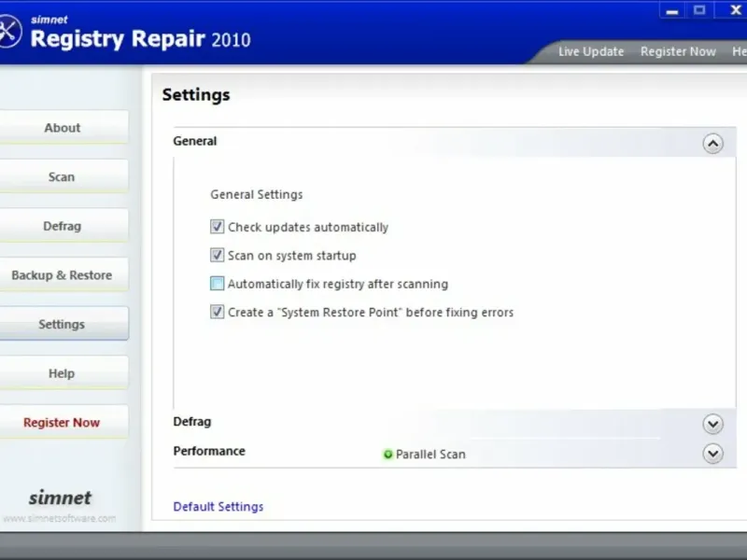Enable Automatically fix registry after scanning
Image resolution: width=747 pixels, height=560 pixels.
point(218,284)
